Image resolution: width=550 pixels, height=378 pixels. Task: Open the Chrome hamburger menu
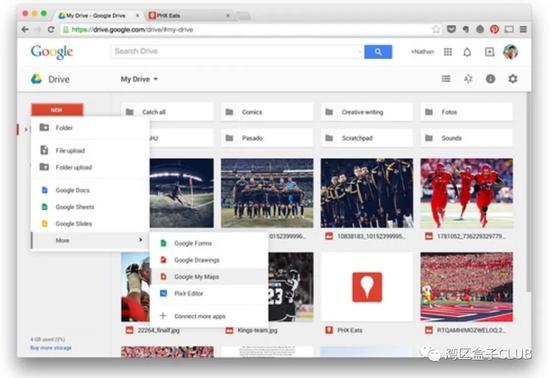coord(523,29)
